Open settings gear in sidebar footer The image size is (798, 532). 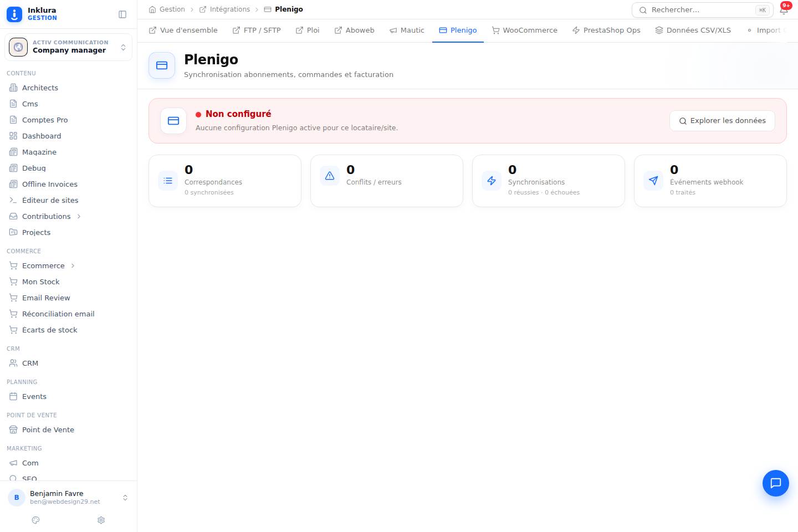pos(101,520)
